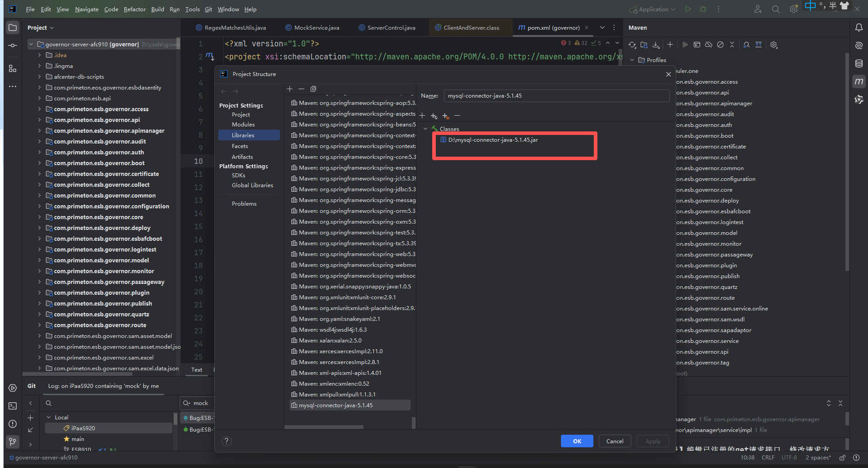Open the Refactor menu
Viewport: 868px width, 468px height.
pyautogui.click(x=135, y=9)
